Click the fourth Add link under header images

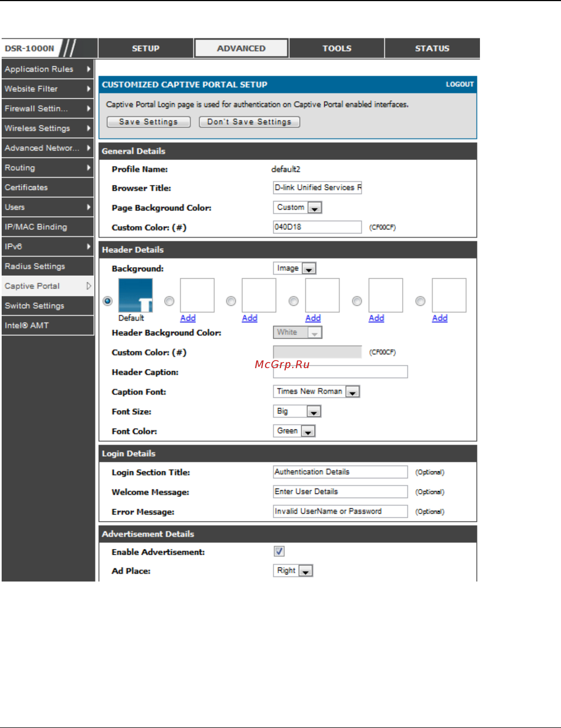click(376, 318)
